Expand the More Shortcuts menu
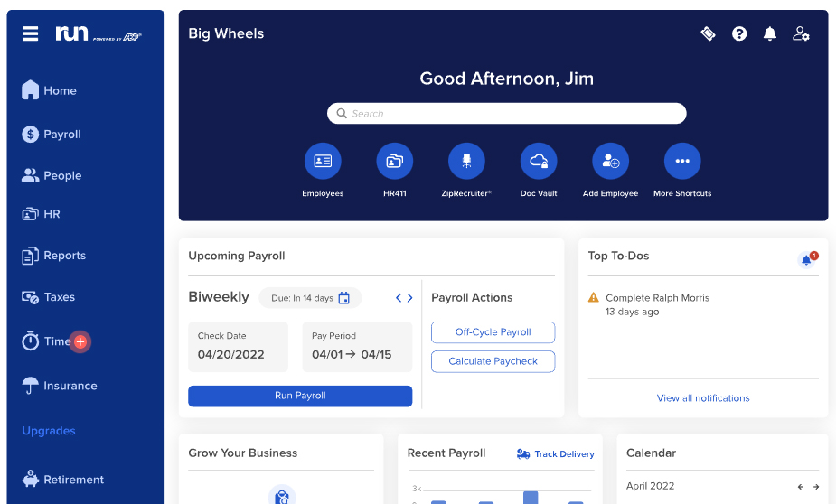 coord(682,162)
